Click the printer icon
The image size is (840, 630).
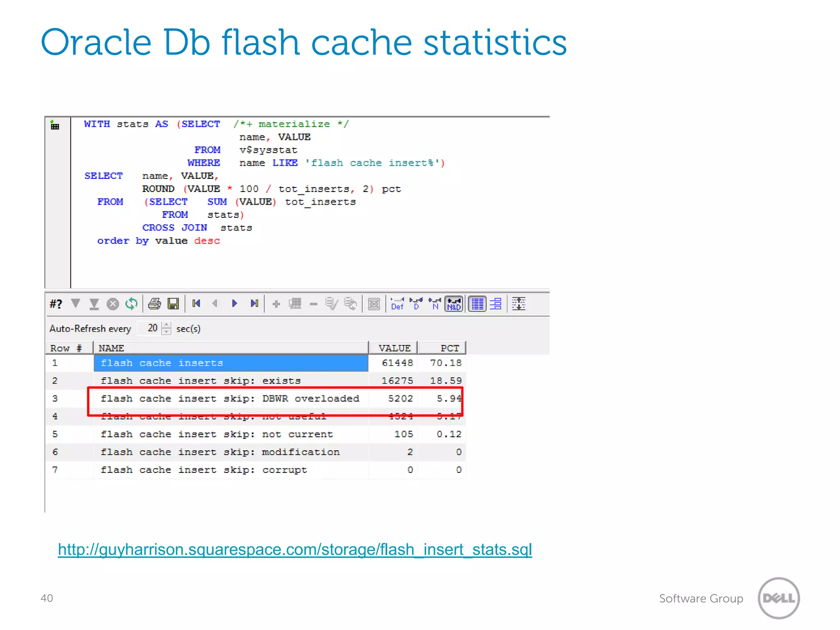click(x=155, y=304)
